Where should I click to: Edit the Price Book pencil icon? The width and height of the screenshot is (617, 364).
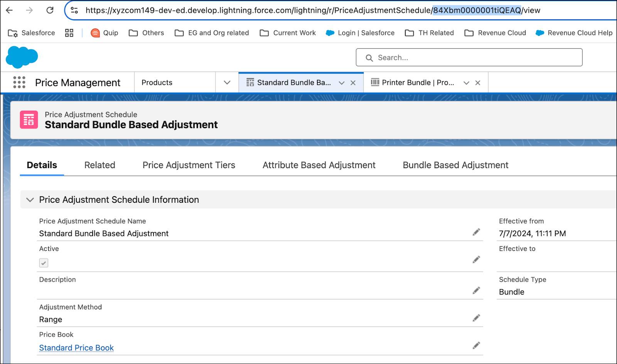(x=476, y=345)
